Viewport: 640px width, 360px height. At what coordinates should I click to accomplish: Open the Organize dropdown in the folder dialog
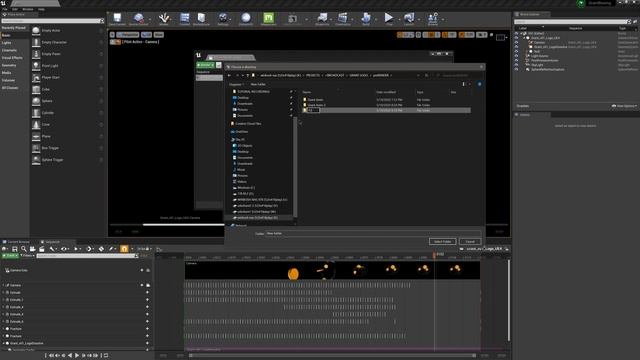point(236,84)
